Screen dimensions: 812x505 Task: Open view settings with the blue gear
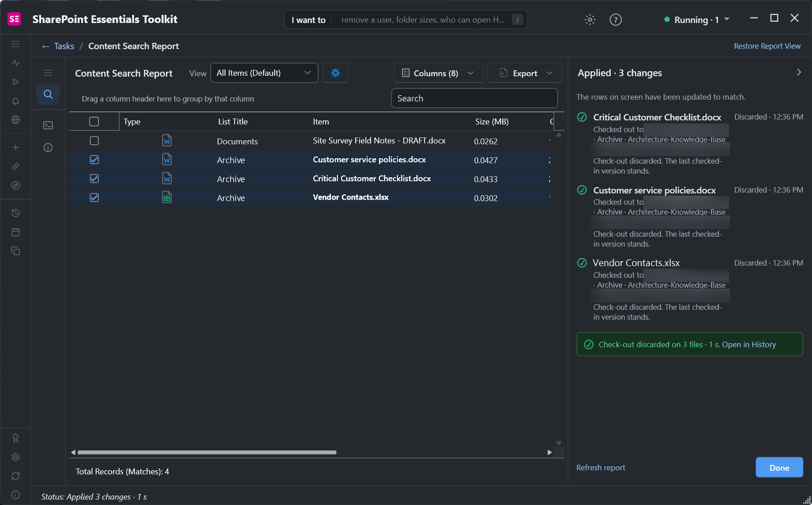335,73
